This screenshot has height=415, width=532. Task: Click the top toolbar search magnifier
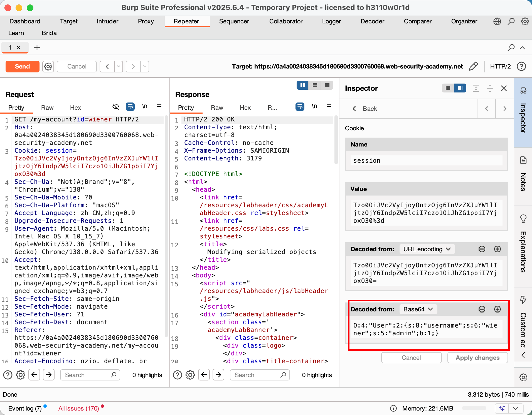[x=511, y=21]
